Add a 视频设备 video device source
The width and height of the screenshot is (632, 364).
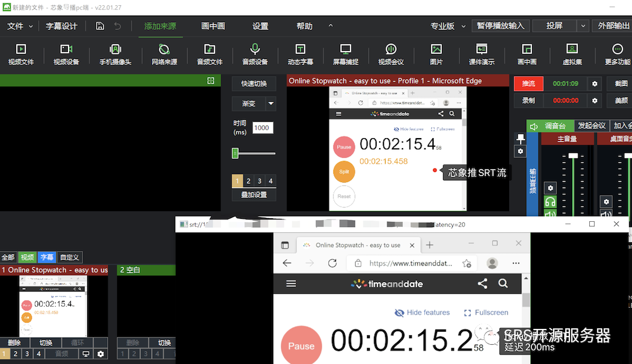[66, 54]
